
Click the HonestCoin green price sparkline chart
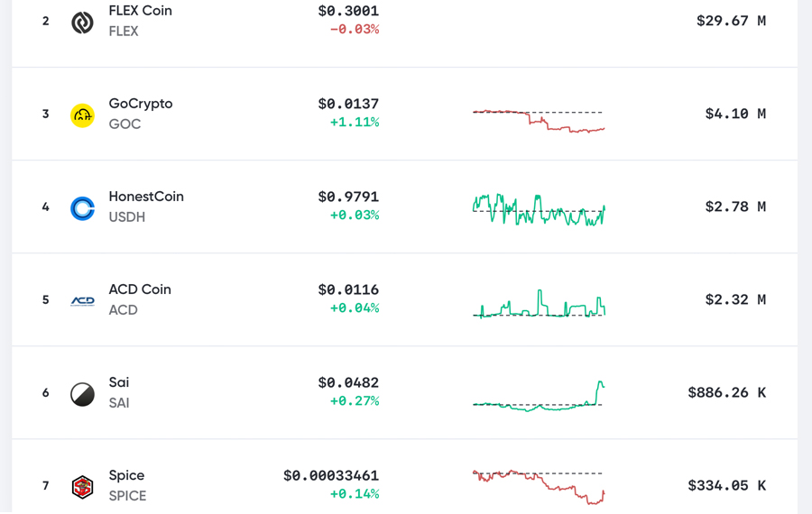(539, 209)
